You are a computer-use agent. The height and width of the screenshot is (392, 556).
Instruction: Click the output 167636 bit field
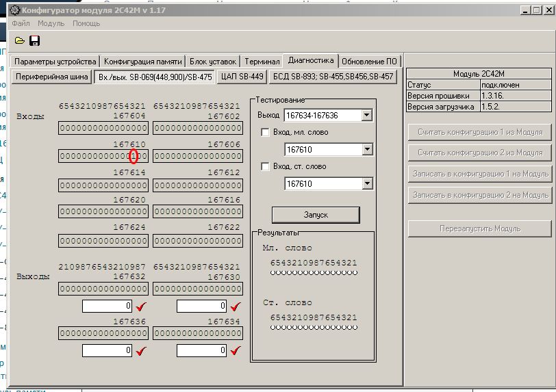point(103,333)
